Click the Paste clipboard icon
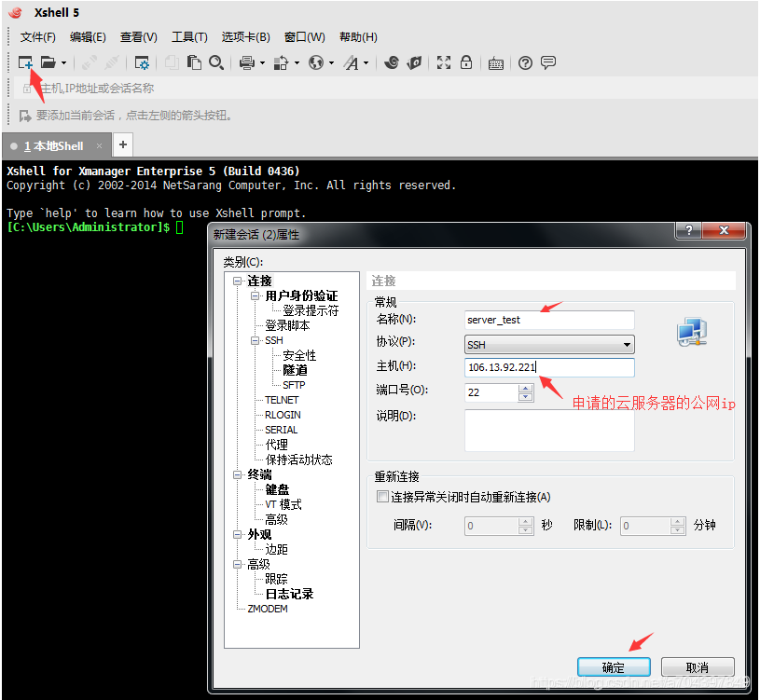This screenshot has width=760, height=700. (194, 62)
